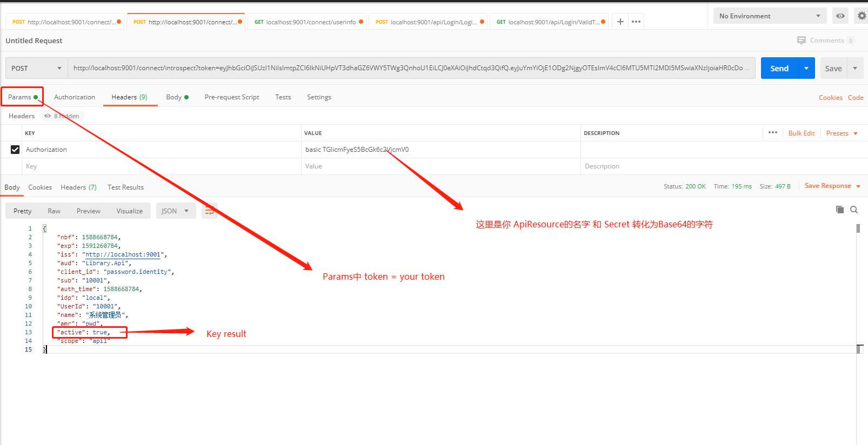Click the empty Value header field
Image resolution: width=868 pixels, height=445 pixels.
(x=440, y=166)
